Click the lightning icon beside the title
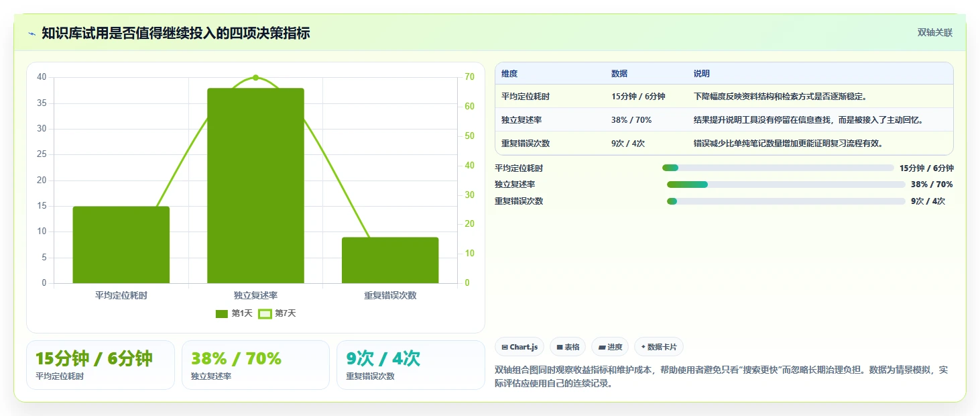The height and width of the screenshot is (416, 980). pyautogui.click(x=32, y=34)
